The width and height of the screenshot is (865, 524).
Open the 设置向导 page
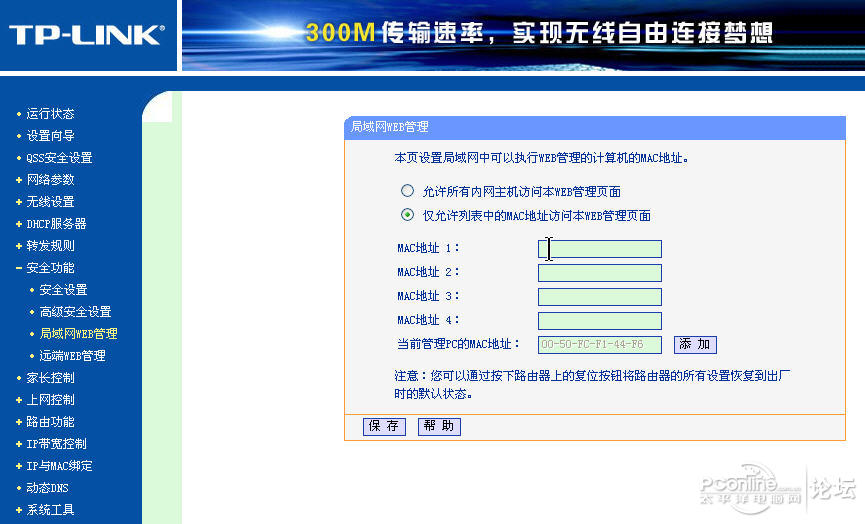point(50,136)
